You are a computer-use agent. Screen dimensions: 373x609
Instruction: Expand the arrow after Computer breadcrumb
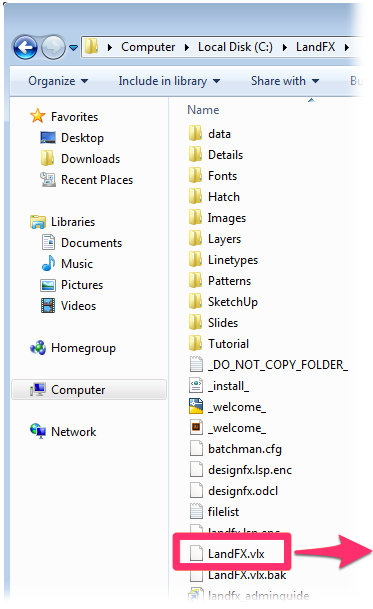pos(187,47)
